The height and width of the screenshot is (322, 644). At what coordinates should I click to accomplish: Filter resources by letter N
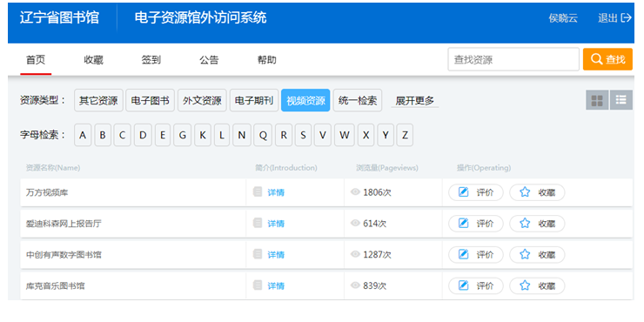pyautogui.click(x=242, y=135)
